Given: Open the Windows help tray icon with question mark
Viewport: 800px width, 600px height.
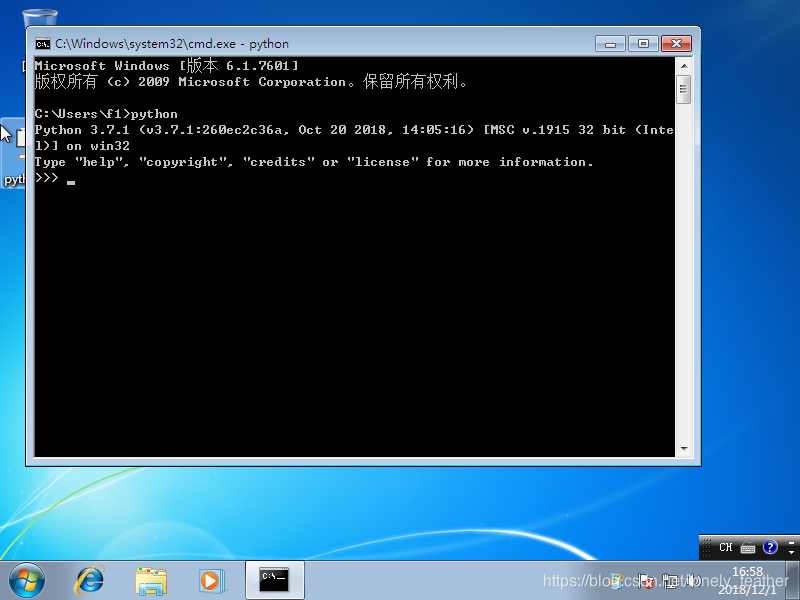Looking at the screenshot, I should 616,581.
